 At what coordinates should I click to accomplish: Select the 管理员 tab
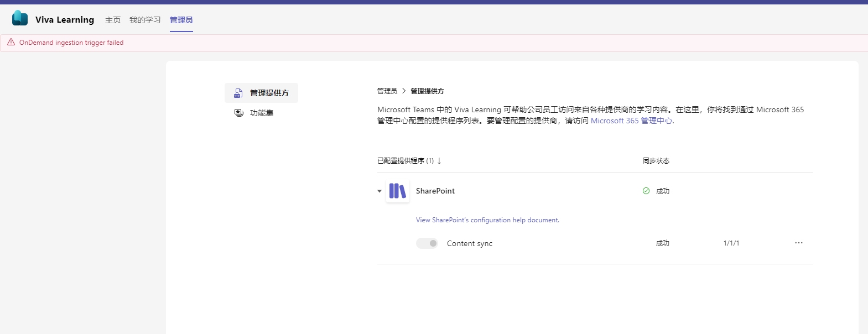click(x=181, y=20)
